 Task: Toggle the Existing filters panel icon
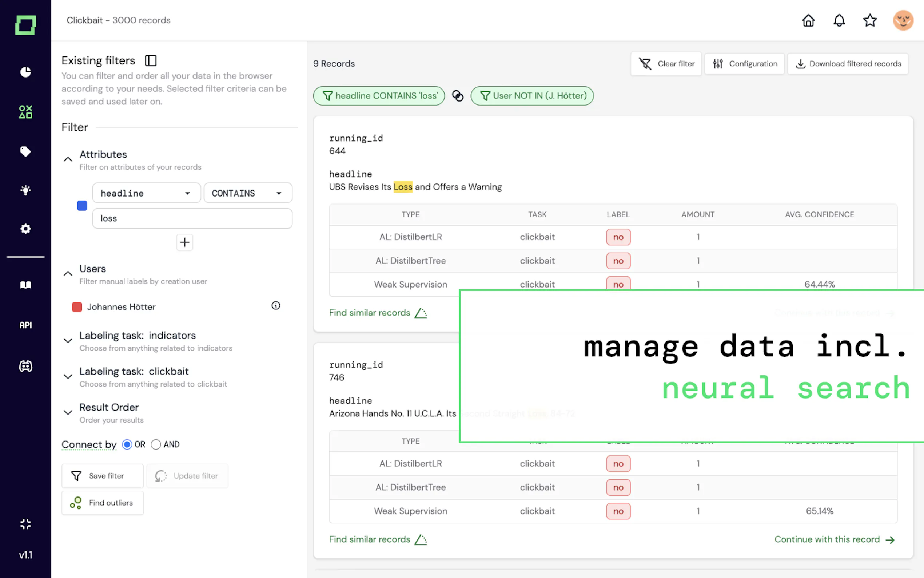(151, 60)
